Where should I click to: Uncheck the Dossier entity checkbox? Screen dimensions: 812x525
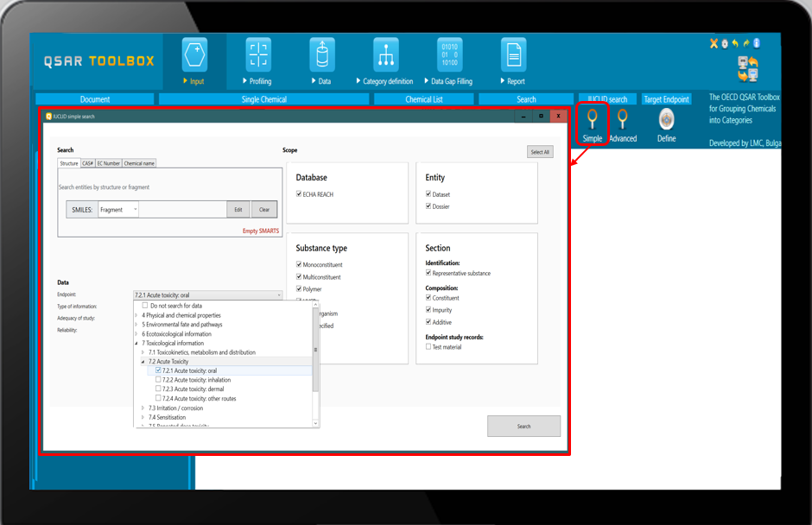click(x=428, y=206)
